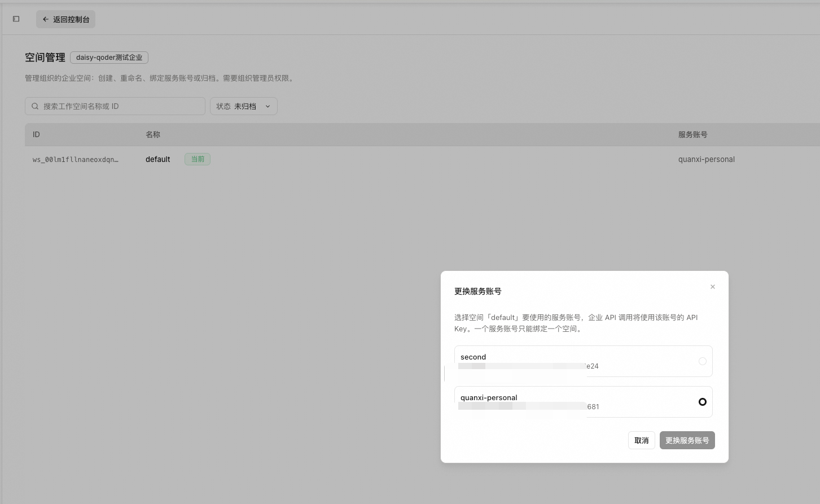Click the 名称 column header
The width and height of the screenshot is (820, 504).
click(x=153, y=135)
